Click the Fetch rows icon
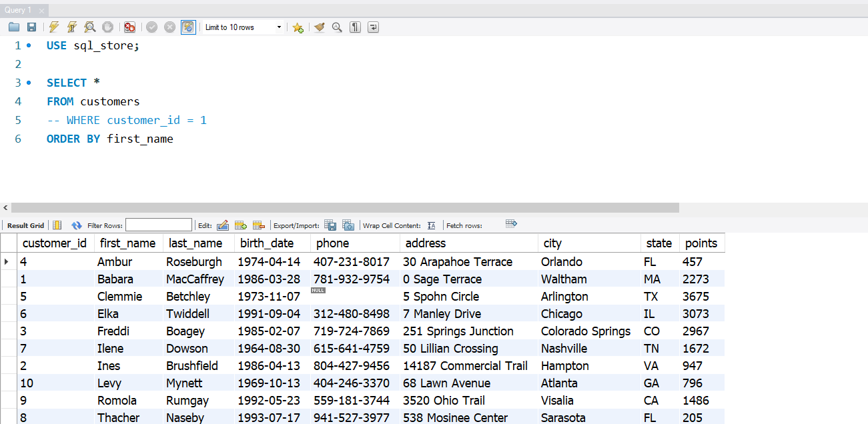Screen dimensions: 868x424 coord(512,224)
